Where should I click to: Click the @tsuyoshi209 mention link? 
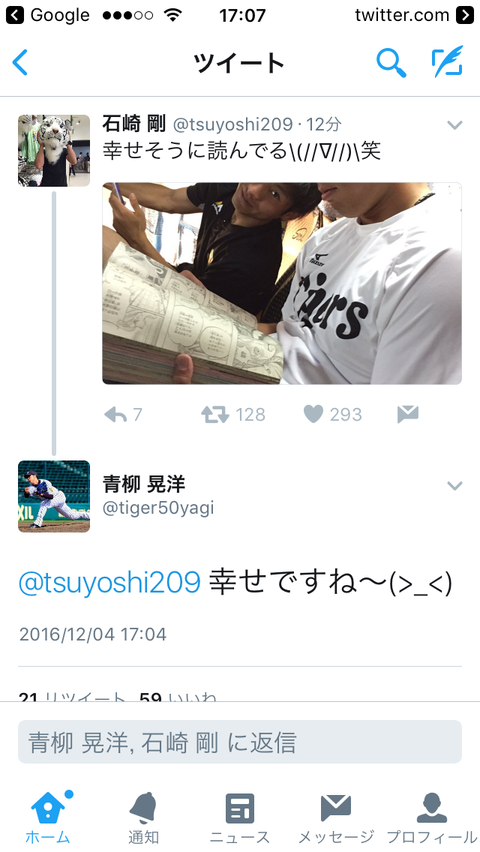point(110,583)
